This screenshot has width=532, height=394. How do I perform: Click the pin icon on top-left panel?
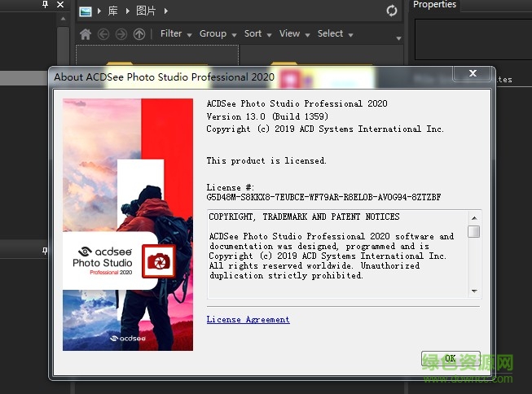click(x=45, y=4)
